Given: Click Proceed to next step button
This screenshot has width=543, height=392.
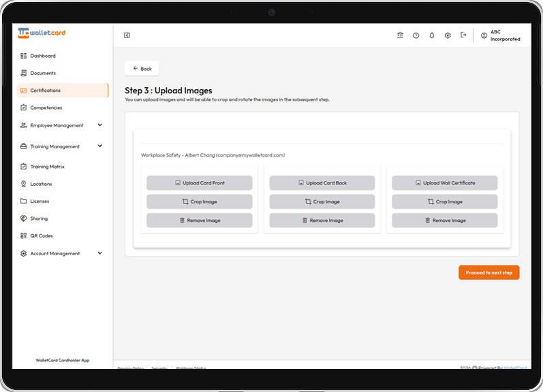Looking at the screenshot, I should [489, 273].
